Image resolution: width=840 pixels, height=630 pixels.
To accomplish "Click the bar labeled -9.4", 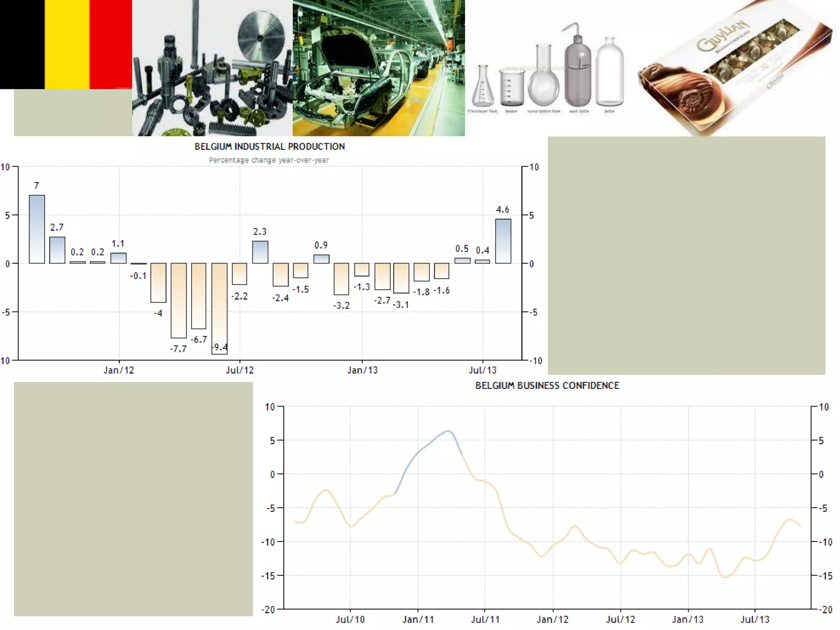I will pyautogui.click(x=219, y=308).
